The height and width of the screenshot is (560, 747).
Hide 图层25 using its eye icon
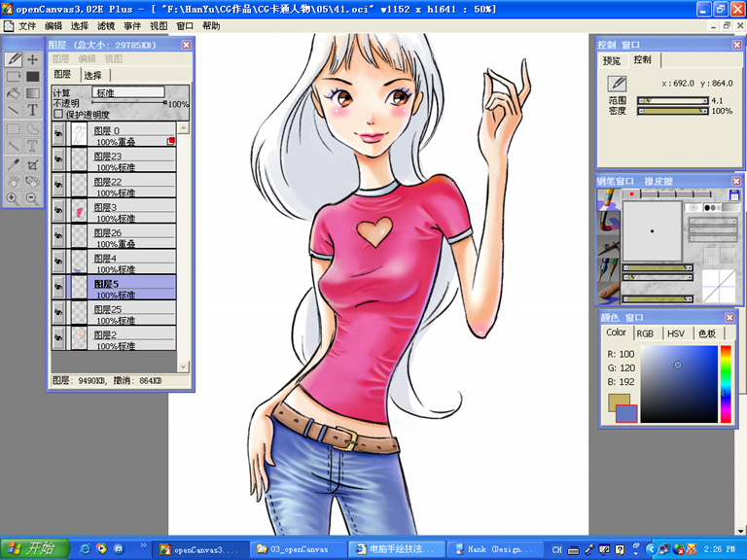point(58,313)
